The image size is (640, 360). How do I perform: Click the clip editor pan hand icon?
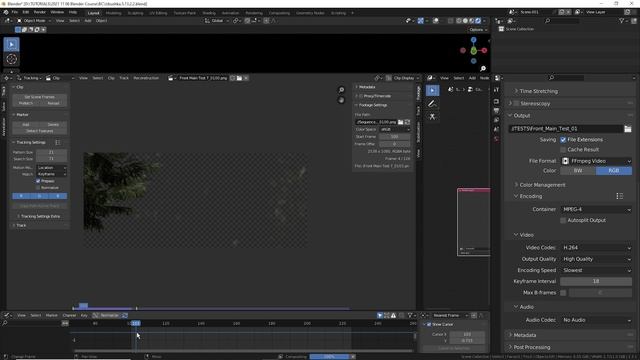pyautogui.click(x=341, y=100)
